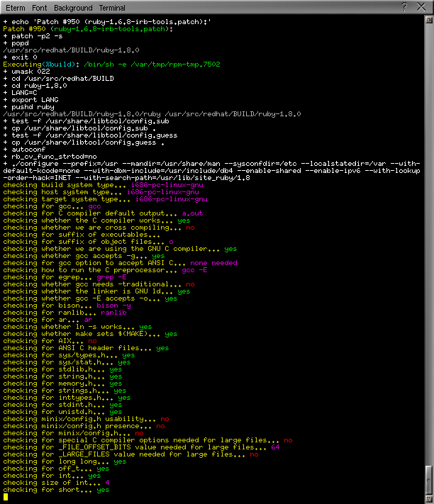434x504 pixels.
Task: Click "checking for stdlib.h" line
Action: click(x=62, y=369)
